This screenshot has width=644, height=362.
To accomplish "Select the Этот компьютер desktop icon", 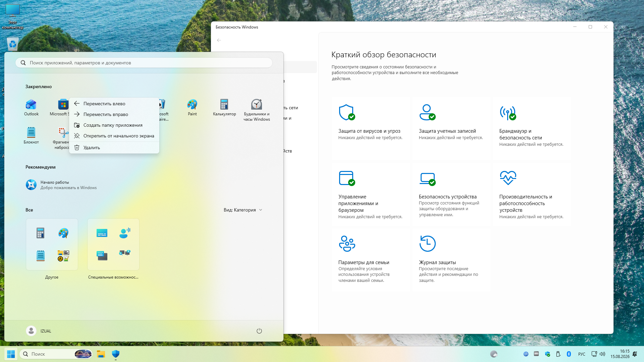I will (13, 16).
